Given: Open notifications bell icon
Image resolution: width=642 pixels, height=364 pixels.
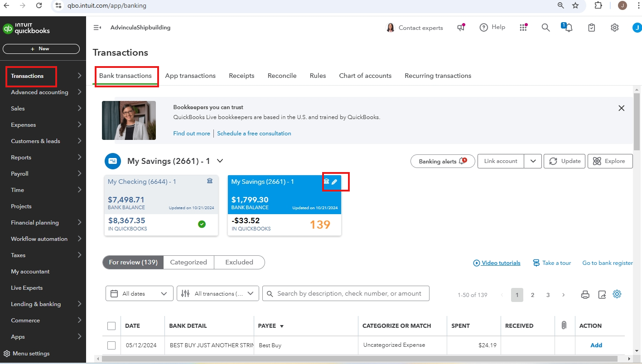Looking at the screenshot, I should (x=568, y=28).
